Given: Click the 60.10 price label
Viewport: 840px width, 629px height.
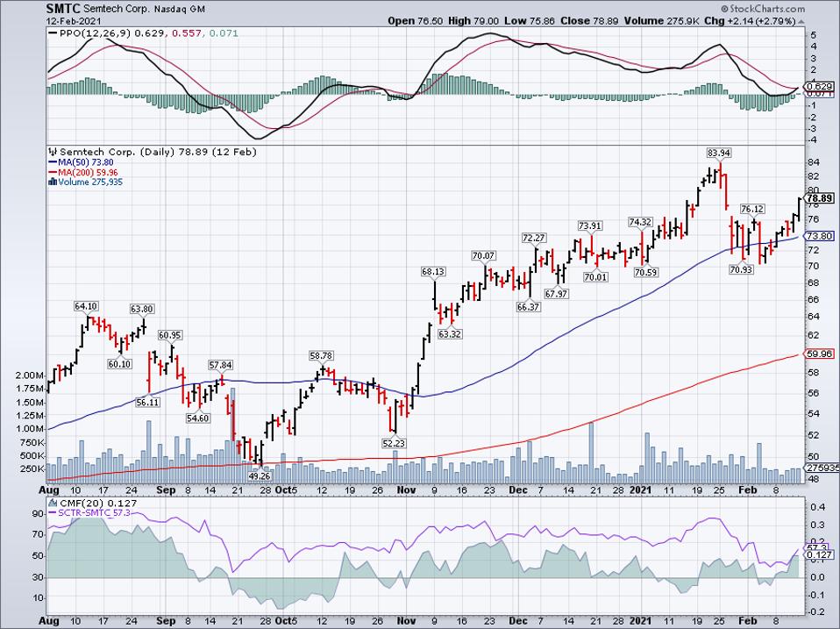Looking at the screenshot, I should [x=119, y=364].
